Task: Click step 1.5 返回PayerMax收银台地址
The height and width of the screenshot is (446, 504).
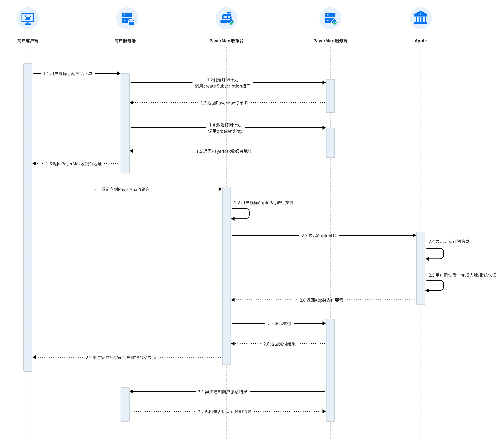Action: click(224, 151)
